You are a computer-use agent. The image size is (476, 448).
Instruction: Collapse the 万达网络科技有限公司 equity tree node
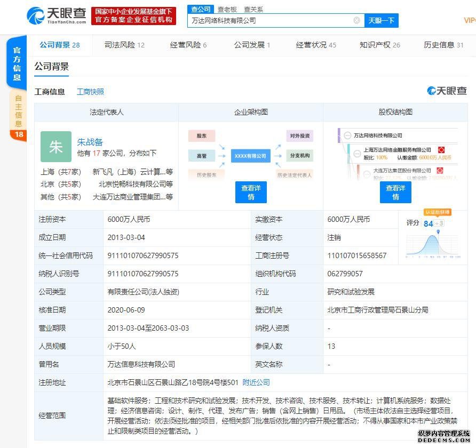[347, 135]
